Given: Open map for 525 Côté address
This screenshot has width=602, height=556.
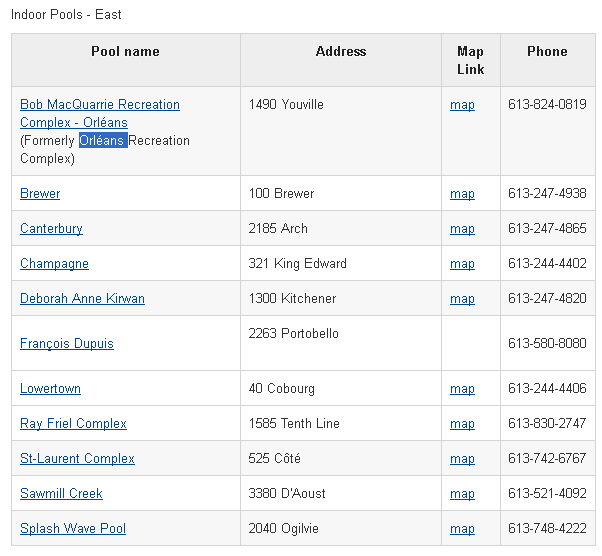Looking at the screenshot, I should click(x=462, y=459).
